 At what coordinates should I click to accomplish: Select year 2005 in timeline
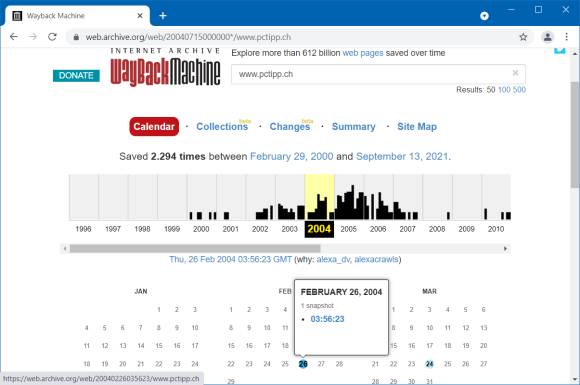[x=348, y=229]
